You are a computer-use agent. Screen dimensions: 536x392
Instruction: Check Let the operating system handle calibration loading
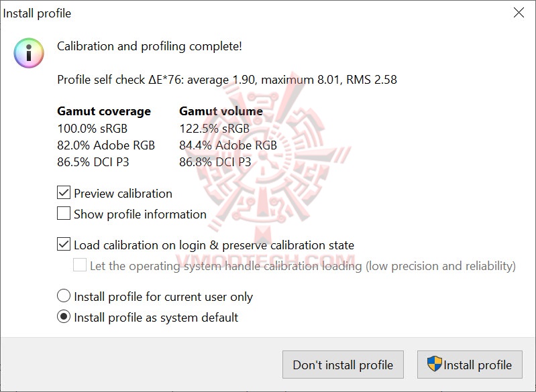tap(80, 265)
